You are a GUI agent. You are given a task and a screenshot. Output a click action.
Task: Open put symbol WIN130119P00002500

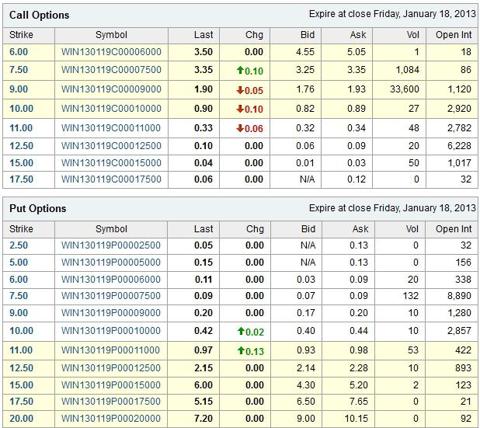tap(111, 245)
